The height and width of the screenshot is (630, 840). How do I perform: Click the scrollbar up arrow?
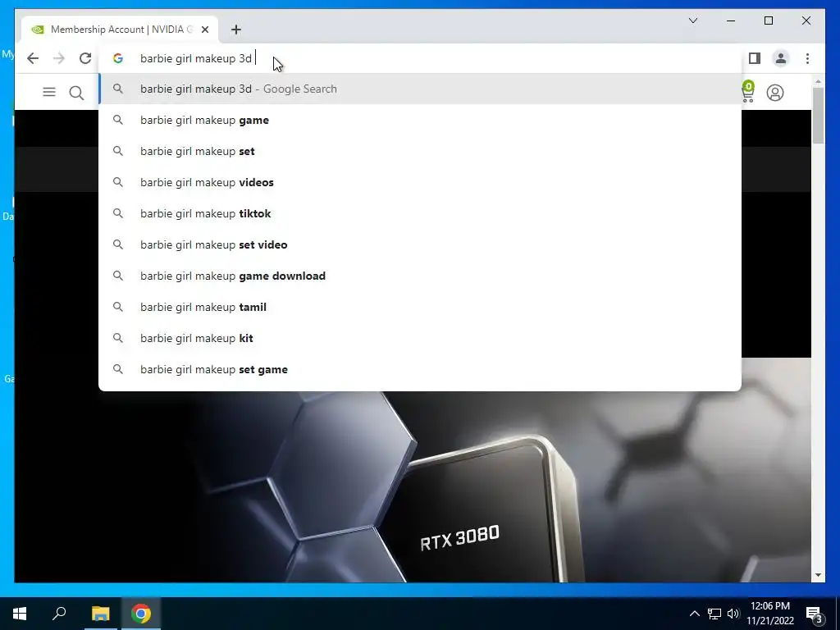(818, 81)
